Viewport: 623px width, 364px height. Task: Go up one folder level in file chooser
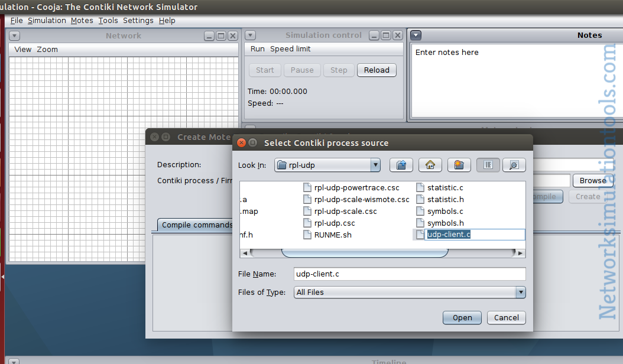(x=401, y=165)
